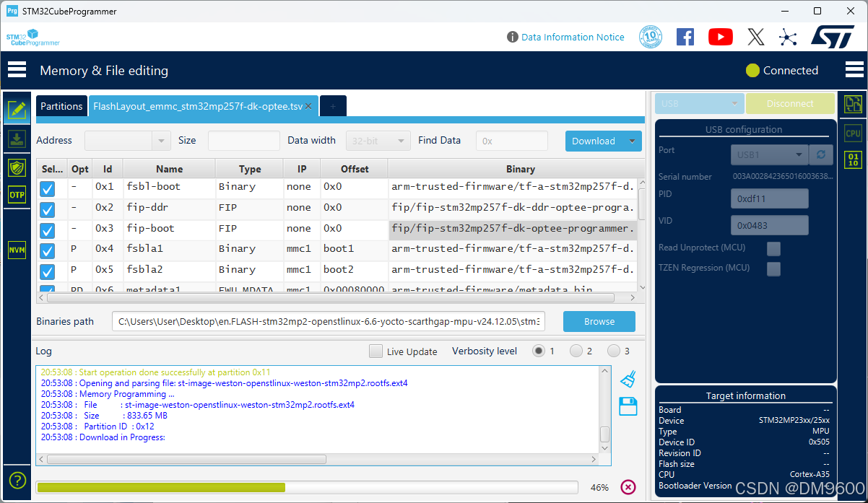
Task: Click the ST logo in the header
Action: (x=833, y=37)
